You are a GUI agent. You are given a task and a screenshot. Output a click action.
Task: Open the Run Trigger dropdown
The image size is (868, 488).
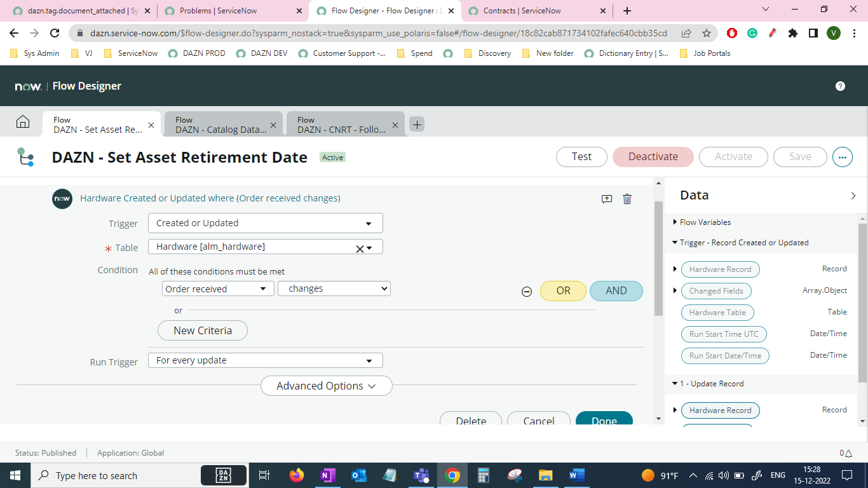[x=266, y=360]
